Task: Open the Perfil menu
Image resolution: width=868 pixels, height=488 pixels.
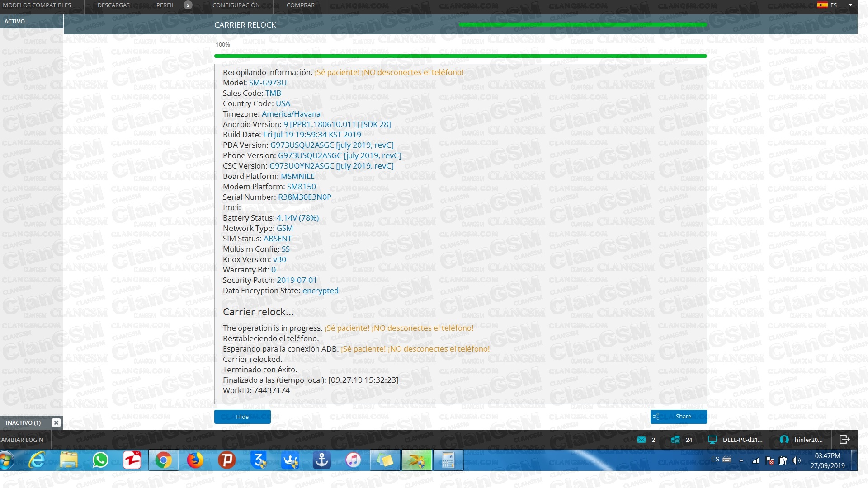Action: (x=165, y=5)
